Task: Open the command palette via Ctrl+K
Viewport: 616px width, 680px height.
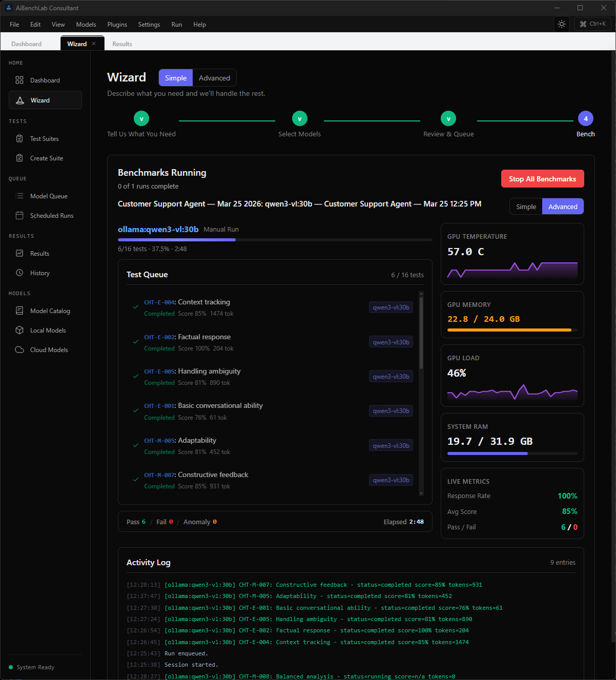Action: pyautogui.click(x=592, y=24)
